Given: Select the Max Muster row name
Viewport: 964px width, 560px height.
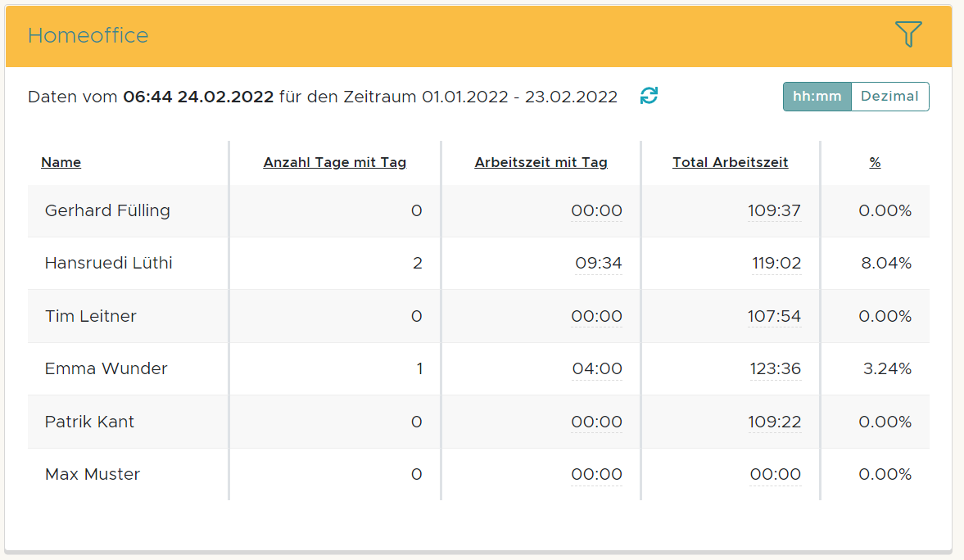Looking at the screenshot, I should [x=93, y=474].
